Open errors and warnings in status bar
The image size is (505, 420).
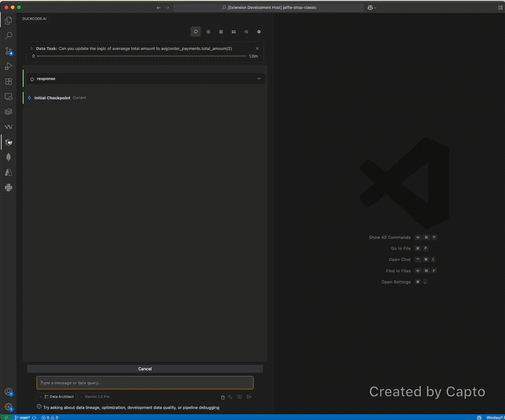(50, 417)
